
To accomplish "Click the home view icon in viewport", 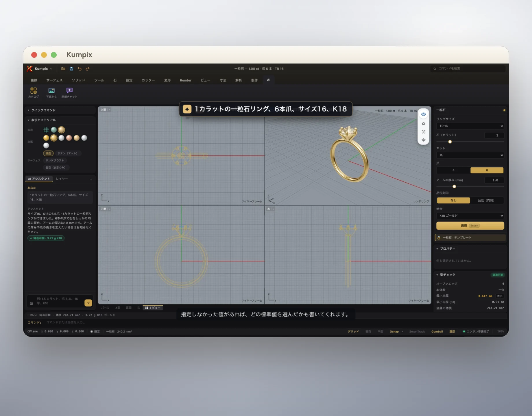I will coord(423,124).
